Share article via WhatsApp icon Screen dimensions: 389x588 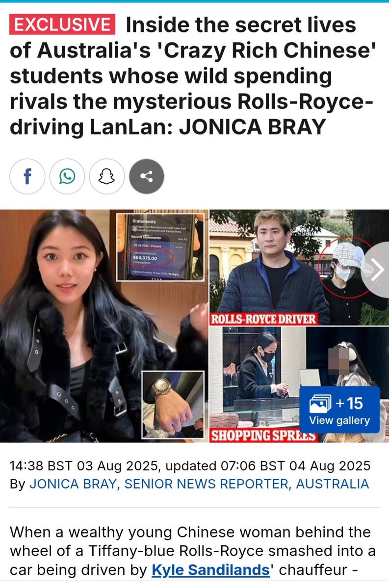coord(67,176)
